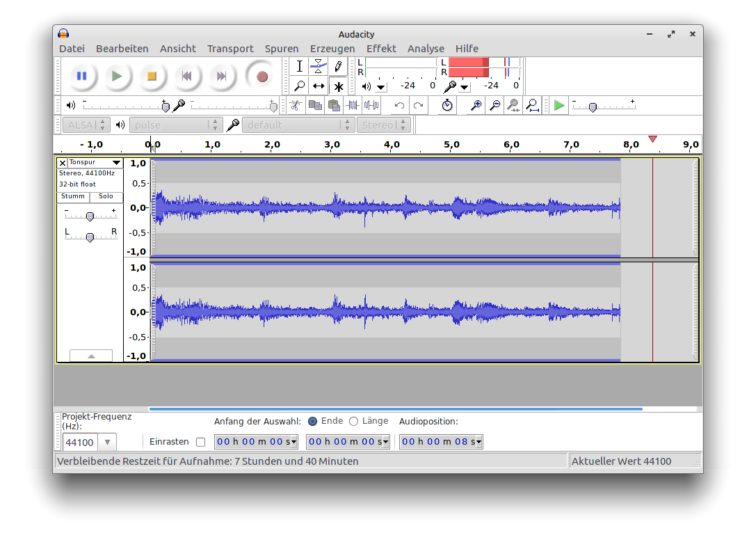Close track with the X button

(62, 163)
